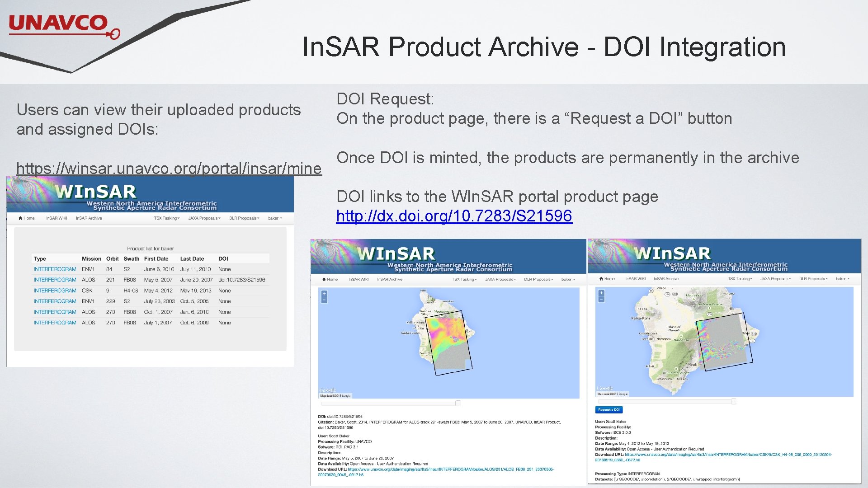Image resolution: width=868 pixels, height=488 pixels.
Task: Click the WInSAR logo on the ALOS product page
Action: click(x=396, y=253)
